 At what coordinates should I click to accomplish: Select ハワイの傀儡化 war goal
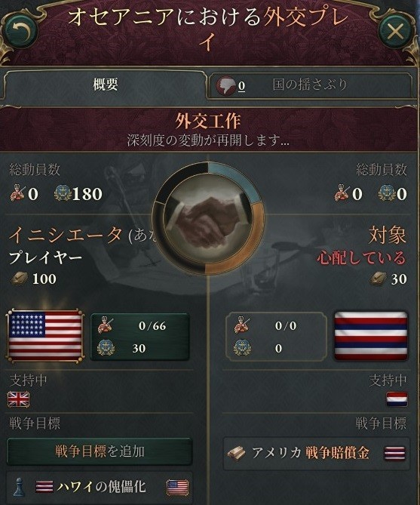pos(100,487)
